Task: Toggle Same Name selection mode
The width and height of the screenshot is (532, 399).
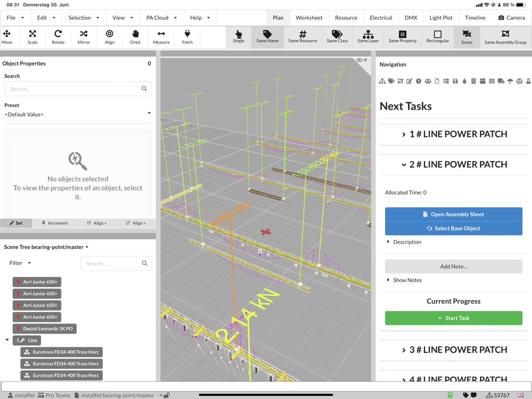Action: (x=267, y=37)
